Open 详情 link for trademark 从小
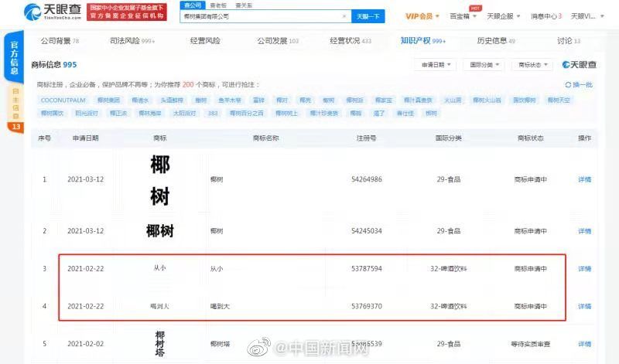This screenshot has height=364, width=619. pos(584,268)
